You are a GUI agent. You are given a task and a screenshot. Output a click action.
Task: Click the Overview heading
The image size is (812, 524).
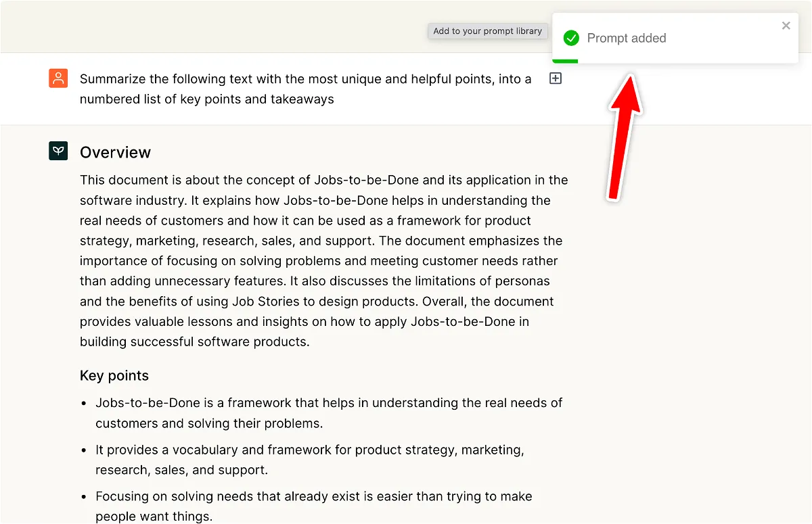pos(115,153)
